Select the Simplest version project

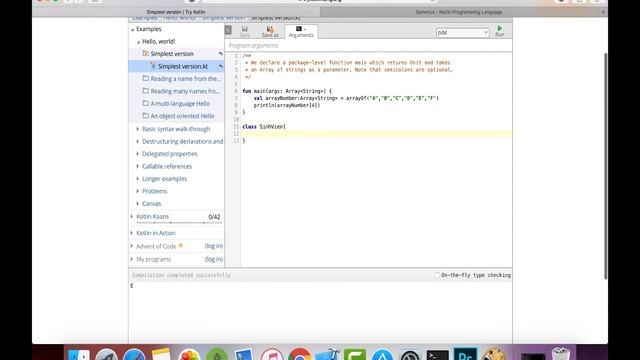point(172,53)
